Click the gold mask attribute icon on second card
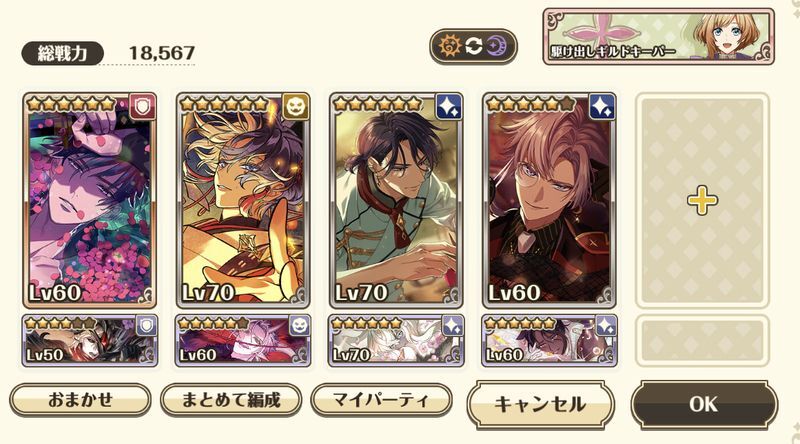The width and height of the screenshot is (800, 444). [x=296, y=106]
